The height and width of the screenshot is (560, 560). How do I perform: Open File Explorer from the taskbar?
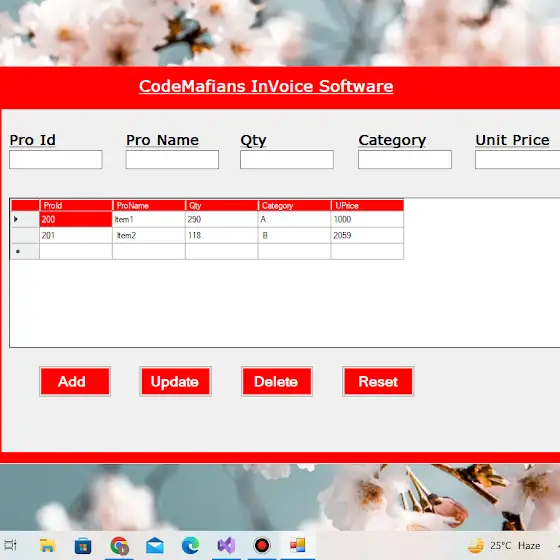coord(48,545)
